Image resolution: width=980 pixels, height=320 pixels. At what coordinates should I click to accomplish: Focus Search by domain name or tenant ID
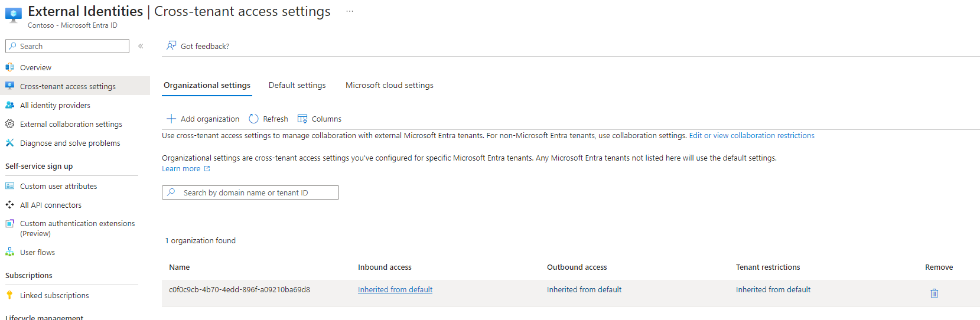(x=250, y=192)
